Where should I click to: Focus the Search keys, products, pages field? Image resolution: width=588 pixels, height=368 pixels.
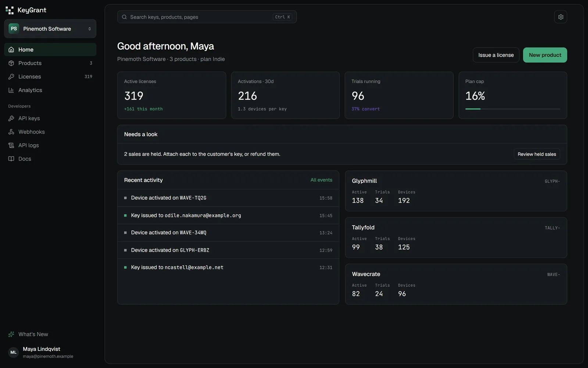pyautogui.click(x=207, y=17)
